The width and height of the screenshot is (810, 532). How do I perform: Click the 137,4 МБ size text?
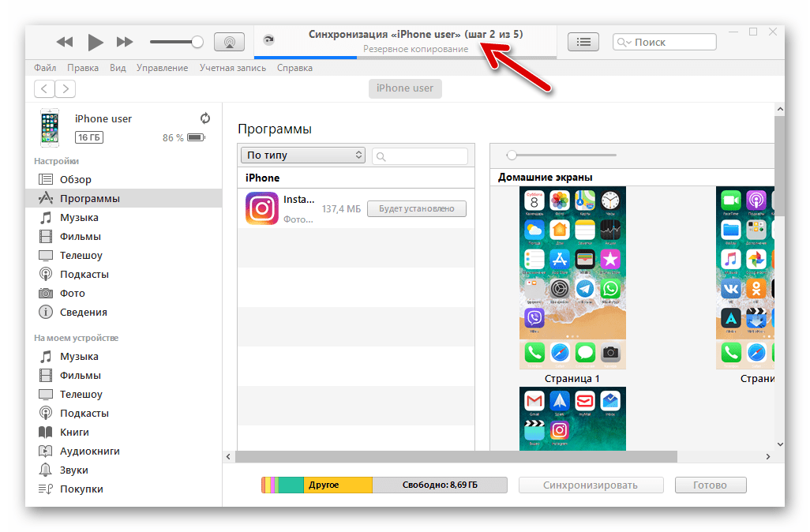click(x=342, y=208)
